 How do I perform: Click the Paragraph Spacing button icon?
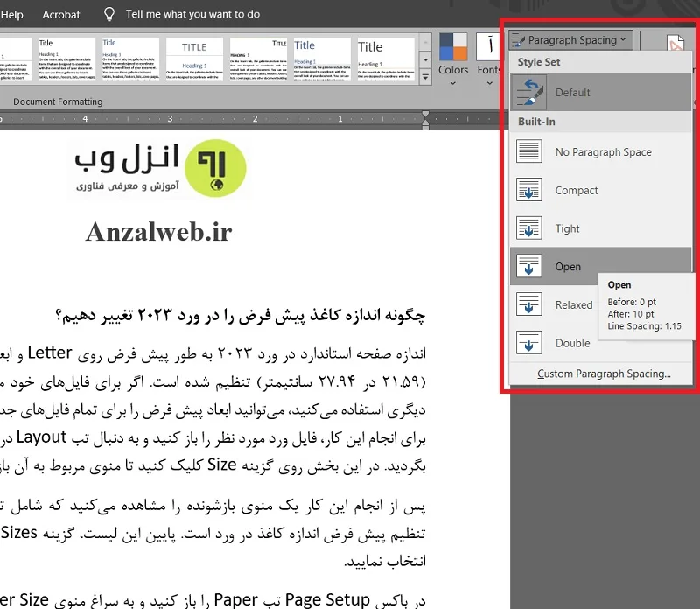pyautogui.click(x=518, y=40)
